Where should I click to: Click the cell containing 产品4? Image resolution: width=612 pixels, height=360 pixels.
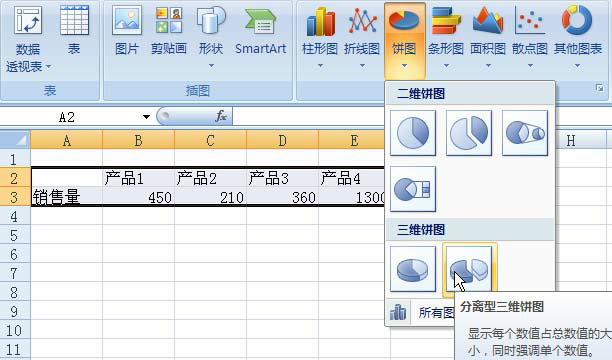tap(352, 178)
